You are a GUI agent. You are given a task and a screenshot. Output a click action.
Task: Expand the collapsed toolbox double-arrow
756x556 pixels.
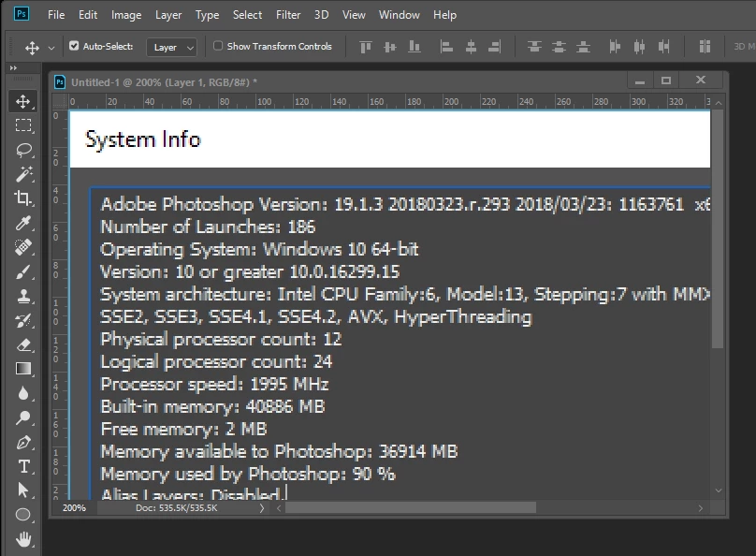tap(13, 68)
